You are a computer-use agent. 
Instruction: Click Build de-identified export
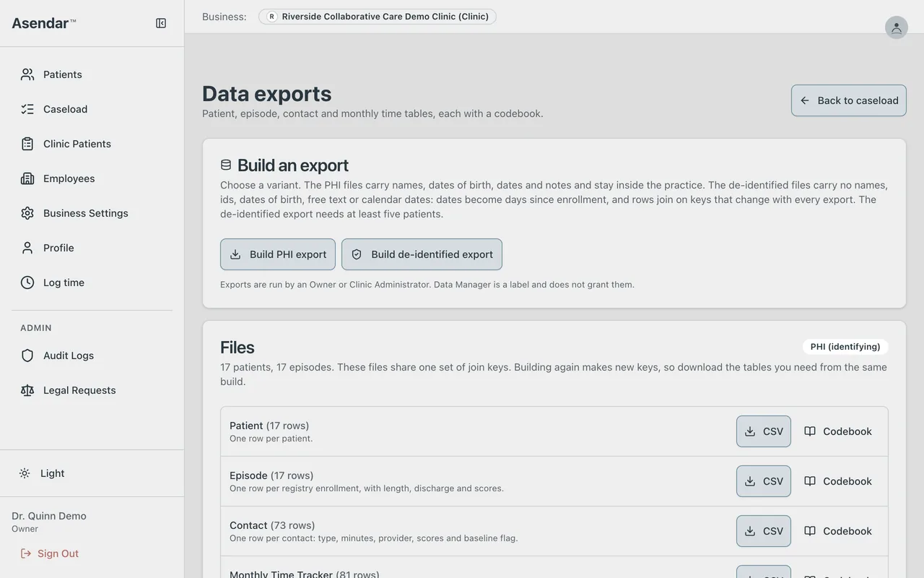tap(422, 254)
